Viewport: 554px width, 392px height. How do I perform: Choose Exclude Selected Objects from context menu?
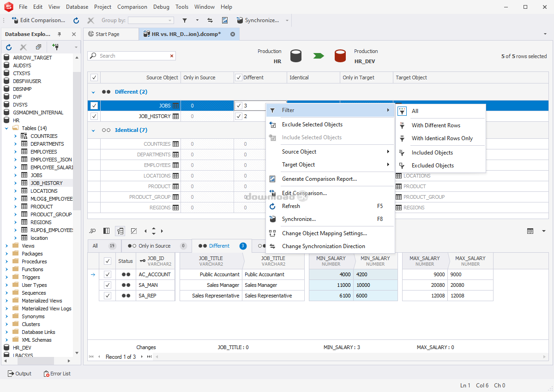[330, 125]
